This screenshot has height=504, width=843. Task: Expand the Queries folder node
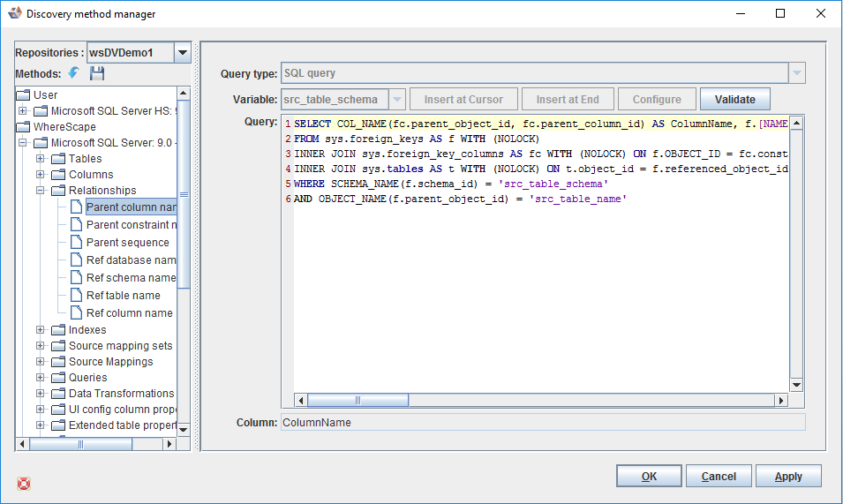pyautogui.click(x=41, y=378)
